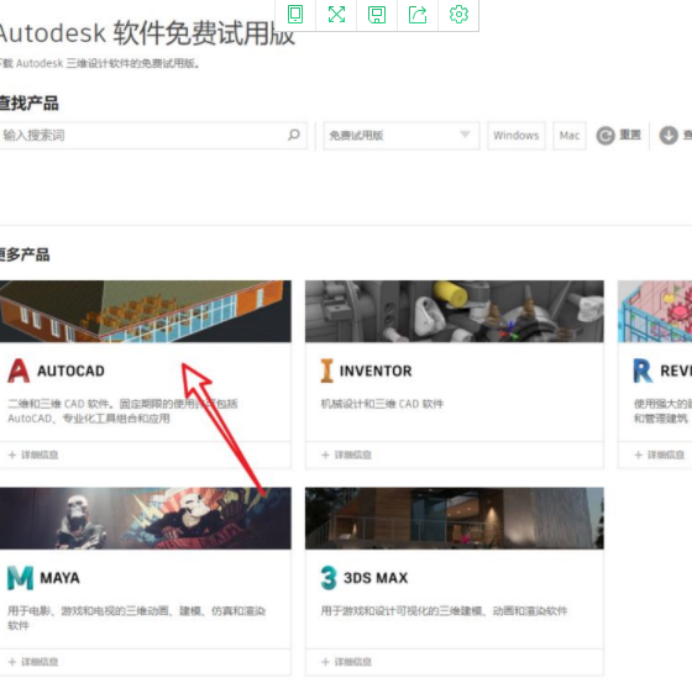Screen dimensions: 692x683
Task: Open the 免费试用版 dropdown filter
Action: [x=401, y=135]
